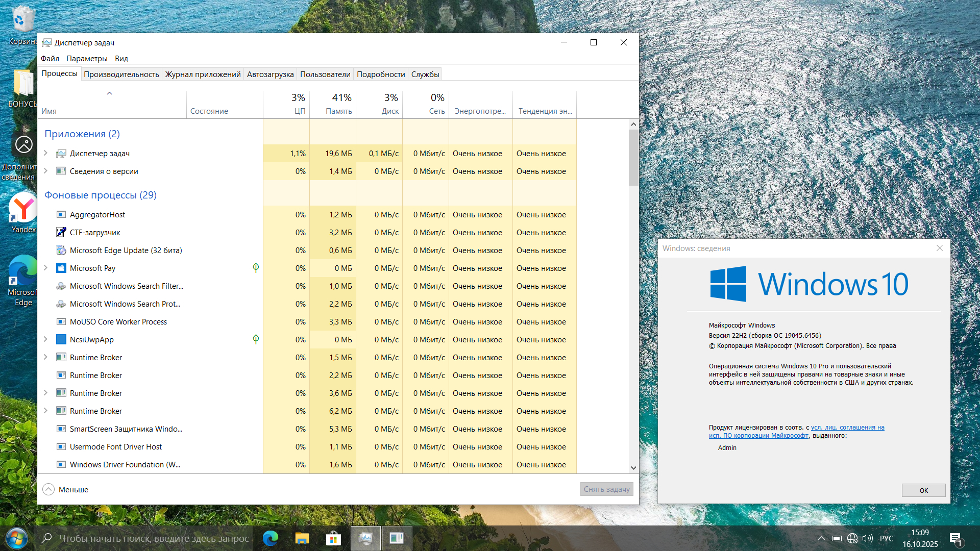
Task: Switch to the Производительность tab
Action: pos(121,74)
